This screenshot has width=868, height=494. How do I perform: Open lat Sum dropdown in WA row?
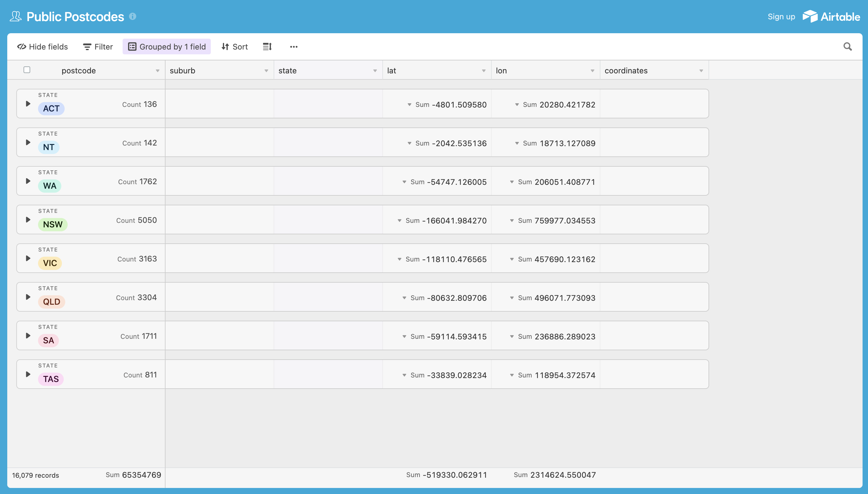click(x=404, y=182)
